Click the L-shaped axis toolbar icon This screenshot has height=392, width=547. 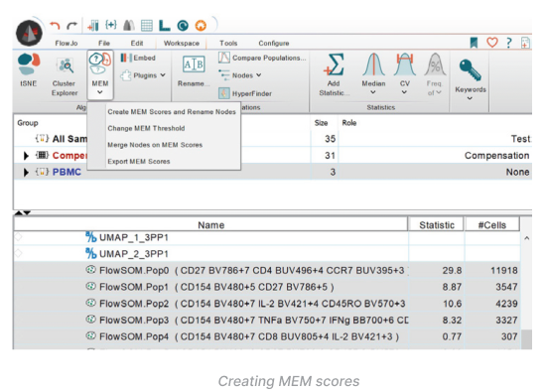(165, 25)
